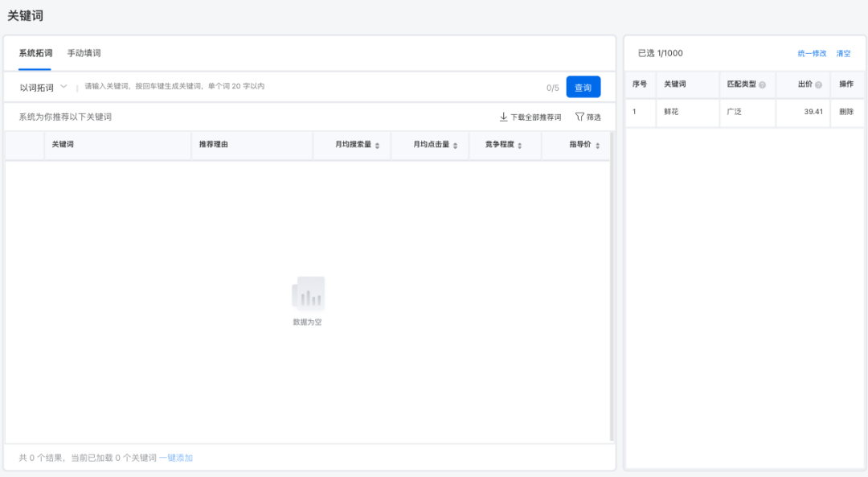Click the 统一修改 link
868x477 pixels.
pyautogui.click(x=812, y=54)
